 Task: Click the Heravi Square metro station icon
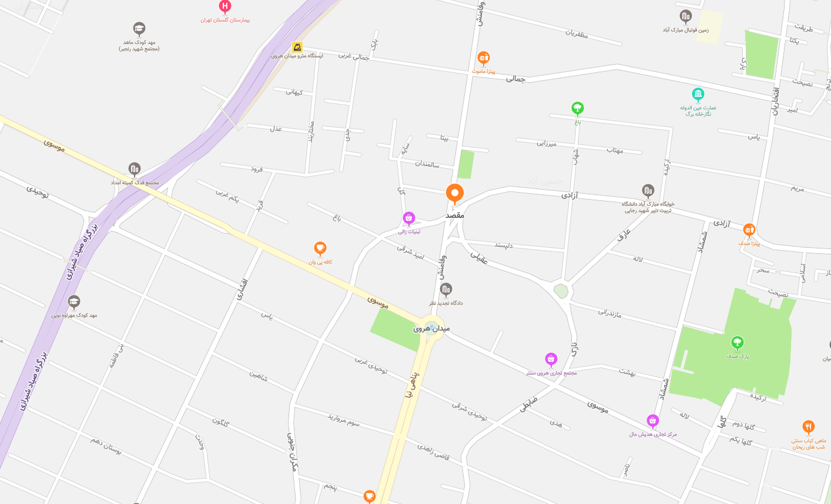click(298, 47)
